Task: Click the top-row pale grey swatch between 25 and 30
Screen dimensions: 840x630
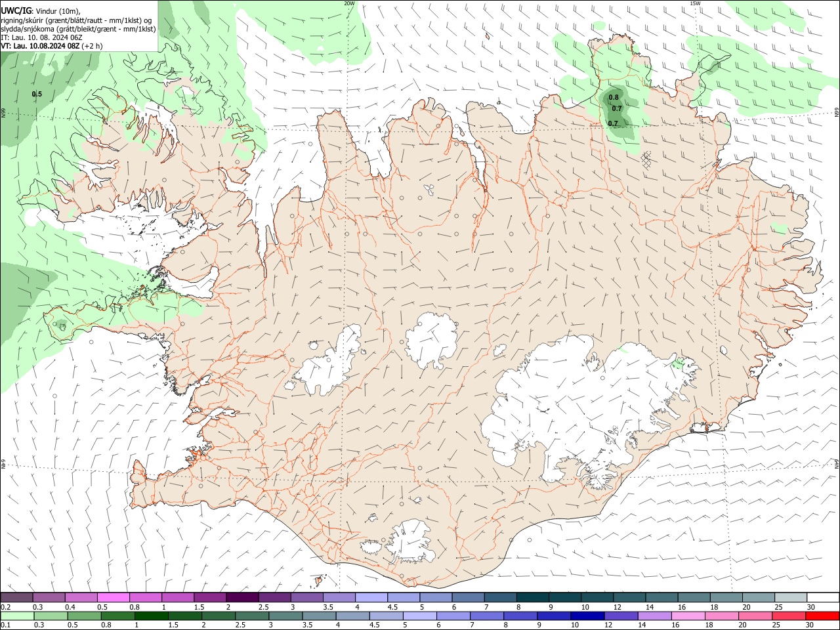Action: click(789, 597)
